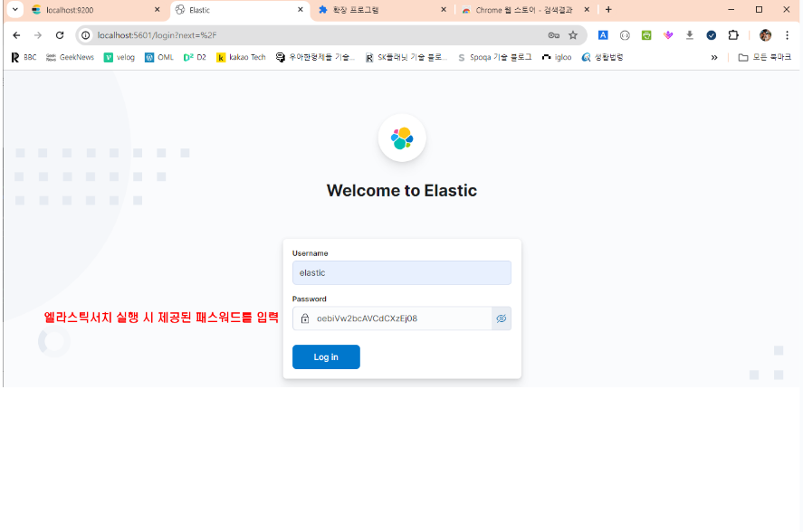
Task: Open the downloads icon
Action: tap(690, 35)
